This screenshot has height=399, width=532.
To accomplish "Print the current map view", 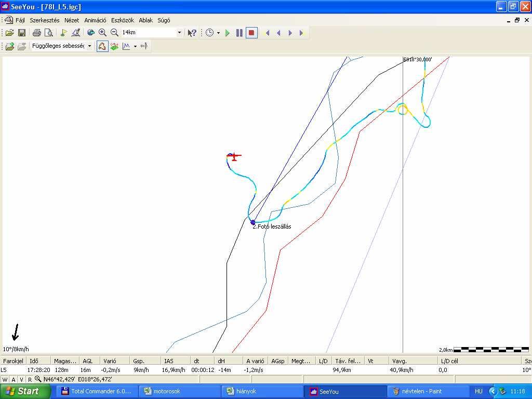I will (x=37, y=33).
